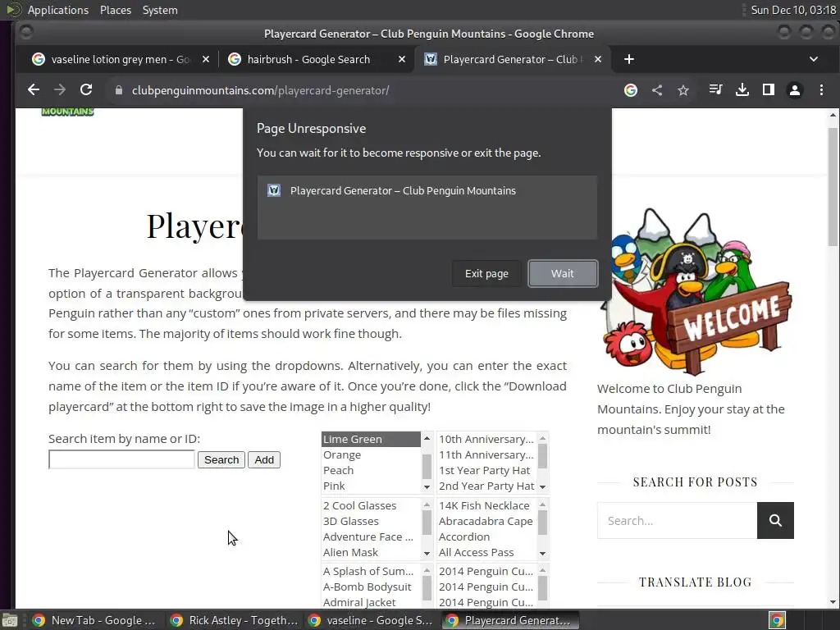This screenshot has width=840, height=630.
Task: Click the Wait button
Action: click(563, 274)
